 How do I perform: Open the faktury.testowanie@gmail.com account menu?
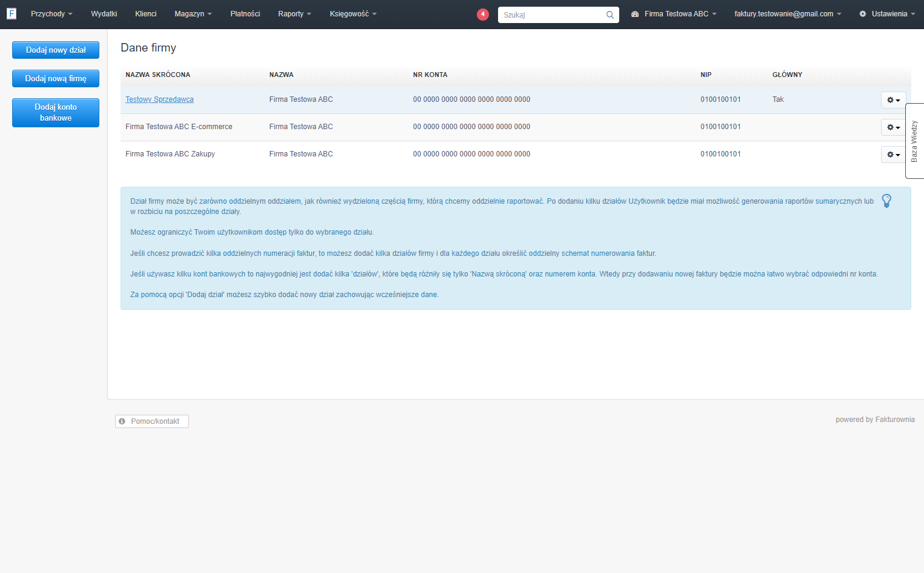788,14
